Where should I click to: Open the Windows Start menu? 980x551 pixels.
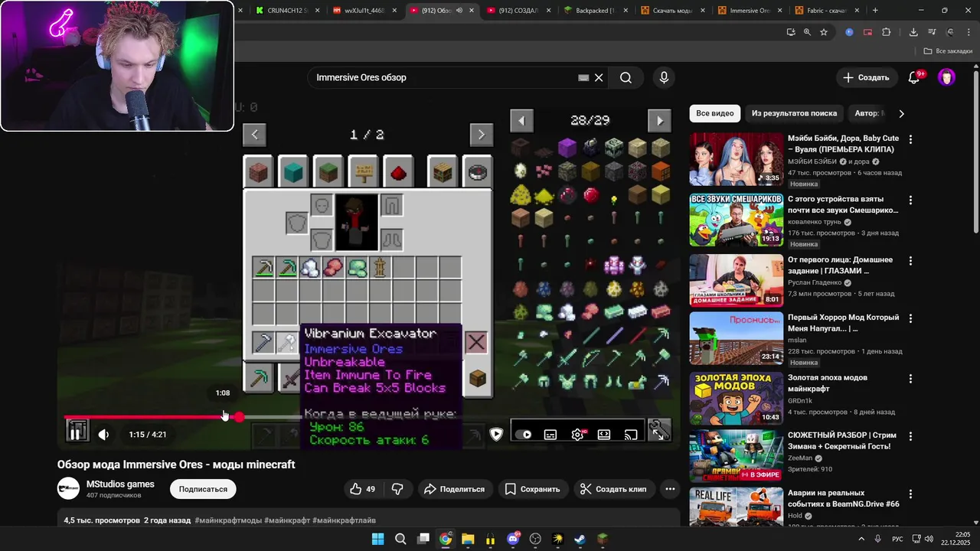click(x=377, y=539)
